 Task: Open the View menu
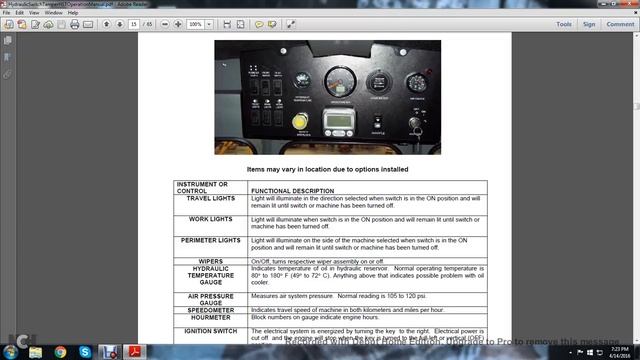click(34, 13)
